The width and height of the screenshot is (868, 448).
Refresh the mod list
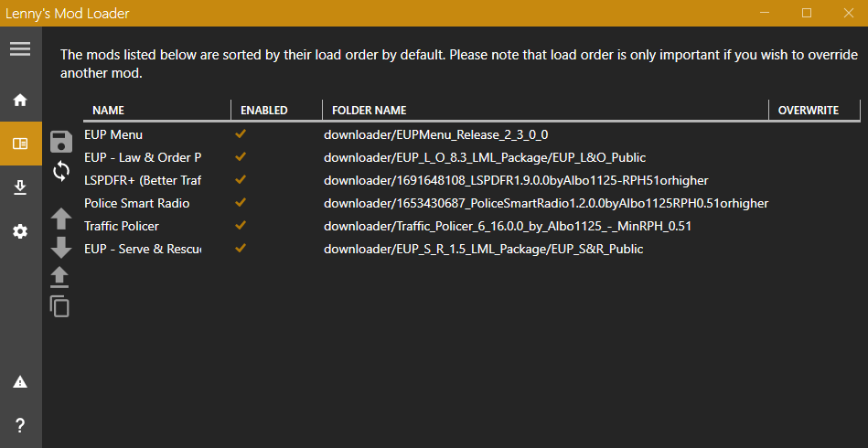tap(60, 170)
